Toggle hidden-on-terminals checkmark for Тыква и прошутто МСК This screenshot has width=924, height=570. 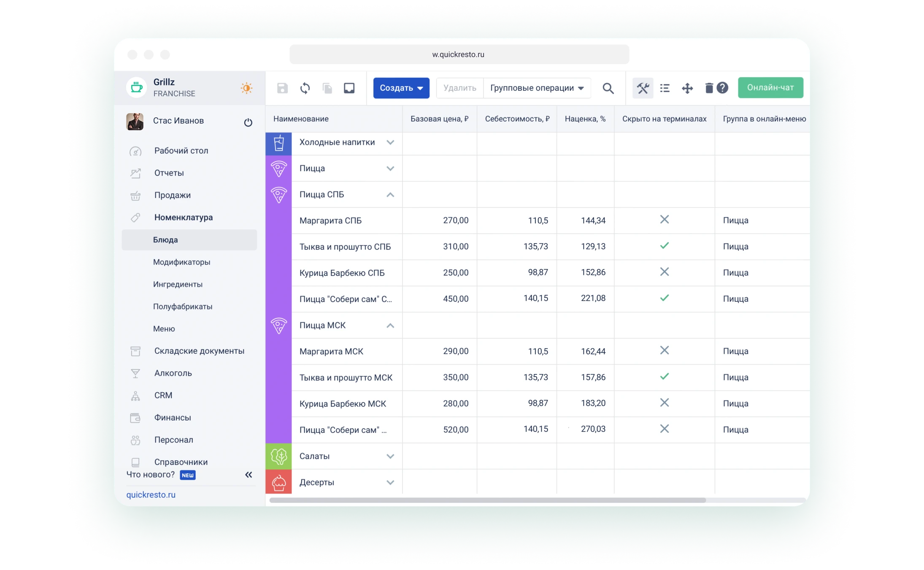click(x=664, y=376)
